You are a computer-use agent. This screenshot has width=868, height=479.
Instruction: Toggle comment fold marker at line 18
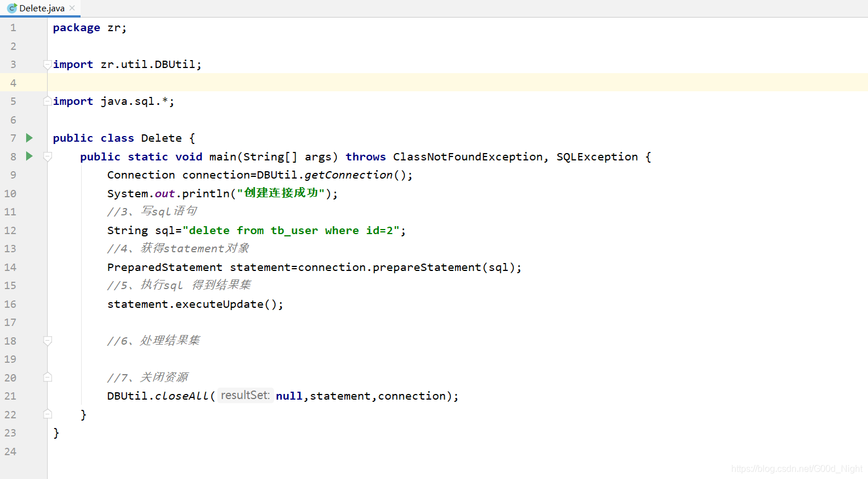(48, 341)
